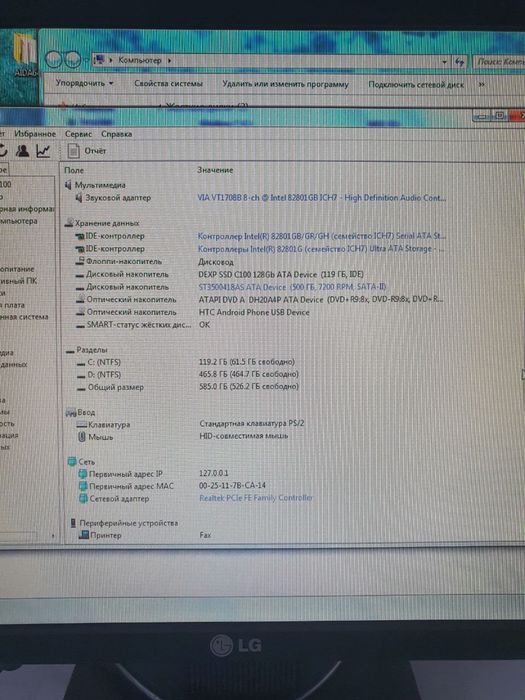This screenshot has height=700, width=525.
Task: Click Подключить сетевой диск
Action: [416, 84]
